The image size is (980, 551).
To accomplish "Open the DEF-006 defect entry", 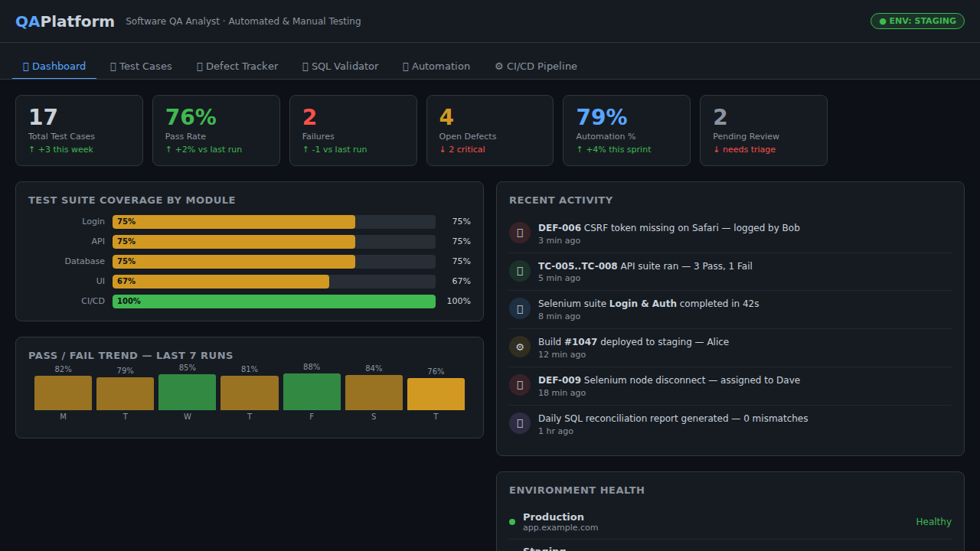I will click(x=668, y=227).
